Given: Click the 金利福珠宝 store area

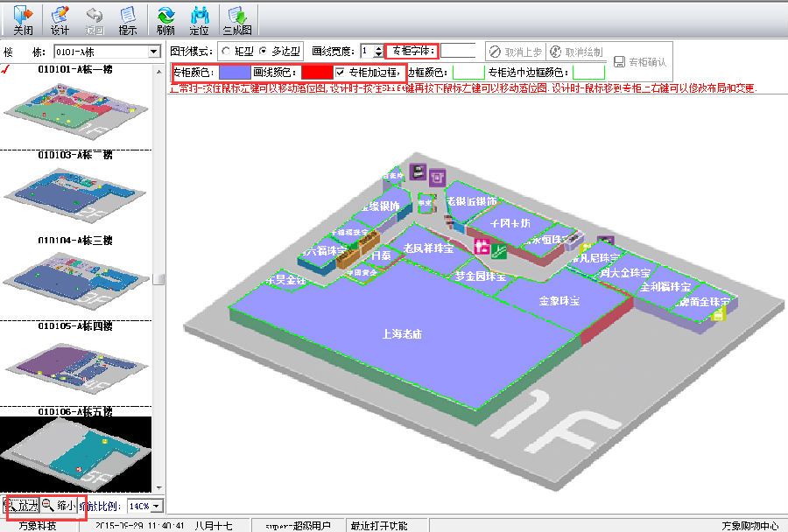Looking at the screenshot, I should pos(665,287).
